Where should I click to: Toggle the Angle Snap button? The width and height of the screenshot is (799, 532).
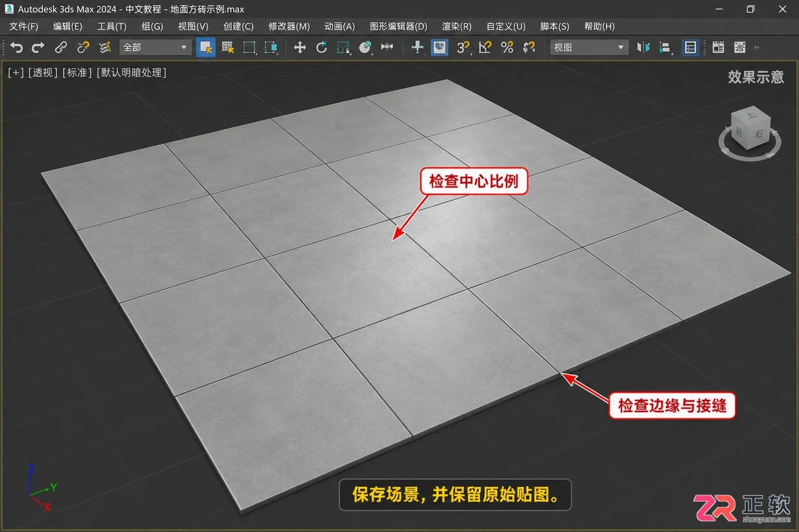pyautogui.click(x=485, y=47)
